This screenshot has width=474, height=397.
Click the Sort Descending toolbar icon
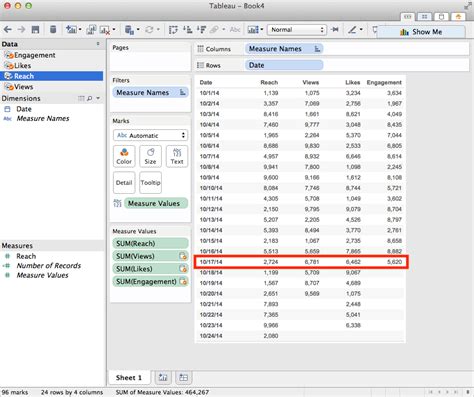201,30
